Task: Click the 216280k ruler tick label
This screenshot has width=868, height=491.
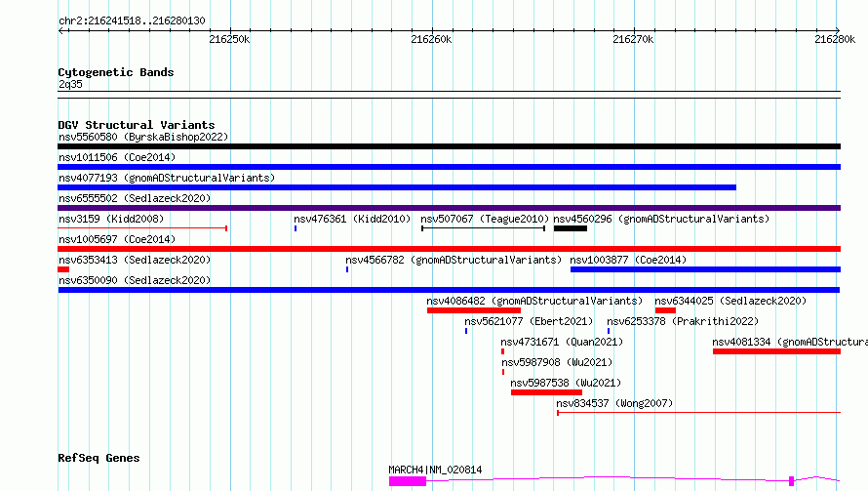Action: [x=835, y=39]
